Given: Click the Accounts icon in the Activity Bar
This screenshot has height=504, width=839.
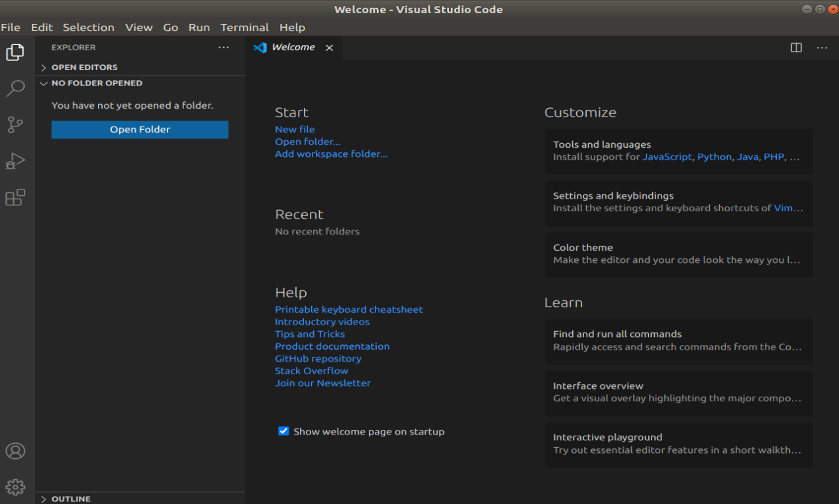Looking at the screenshot, I should pos(15,450).
